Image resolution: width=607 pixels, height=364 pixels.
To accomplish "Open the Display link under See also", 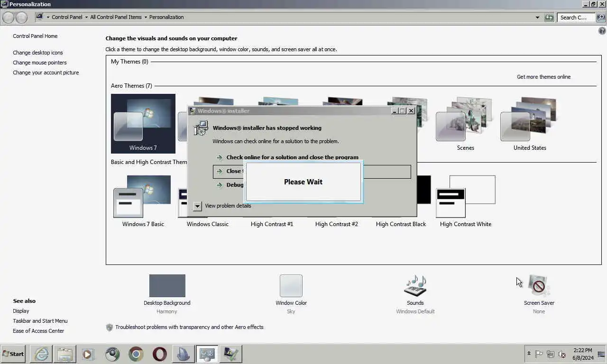I will pyautogui.click(x=21, y=311).
